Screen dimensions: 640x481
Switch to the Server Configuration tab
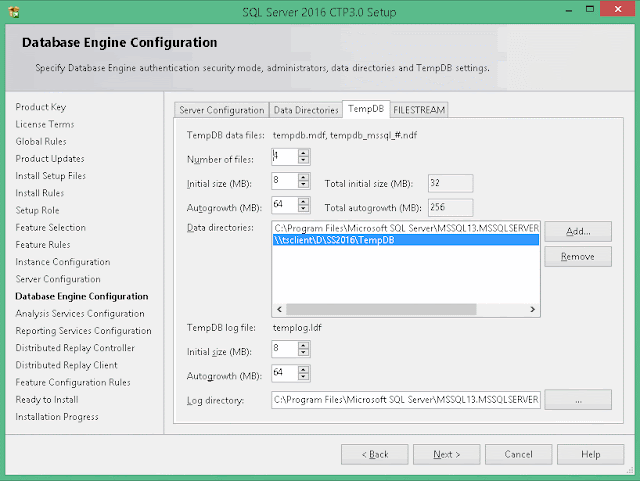(x=222, y=110)
